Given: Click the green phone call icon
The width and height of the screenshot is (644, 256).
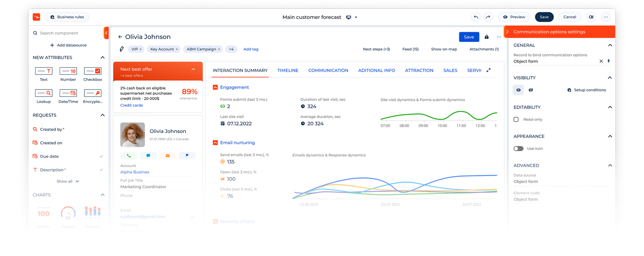Looking at the screenshot, I should [129, 155].
